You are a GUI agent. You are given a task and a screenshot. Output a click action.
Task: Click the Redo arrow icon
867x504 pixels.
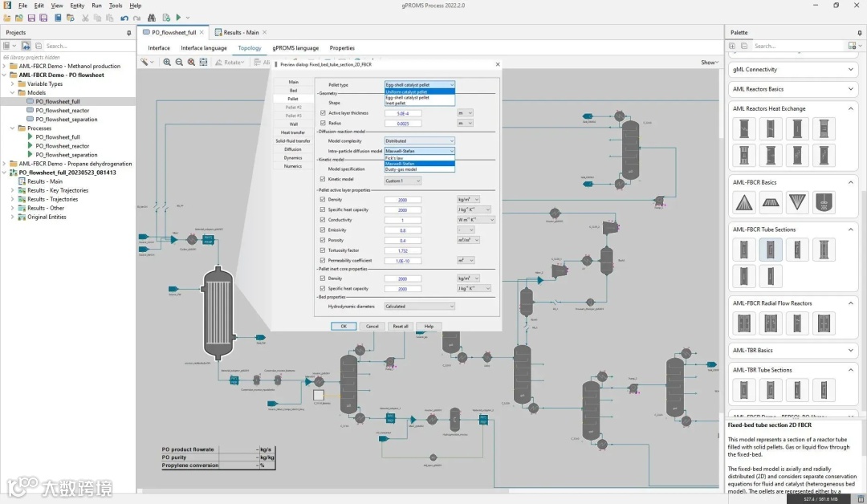click(x=136, y=18)
